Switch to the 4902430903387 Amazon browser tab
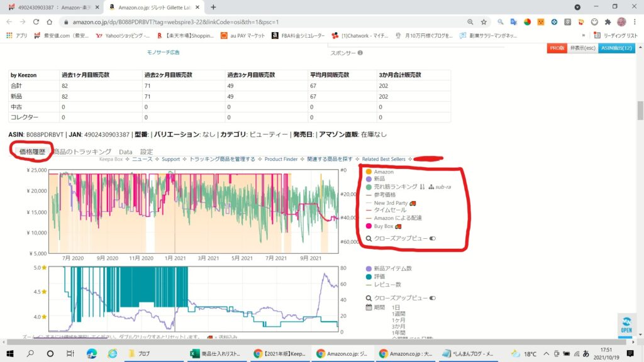This screenshot has height=362, width=644. point(54,8)
